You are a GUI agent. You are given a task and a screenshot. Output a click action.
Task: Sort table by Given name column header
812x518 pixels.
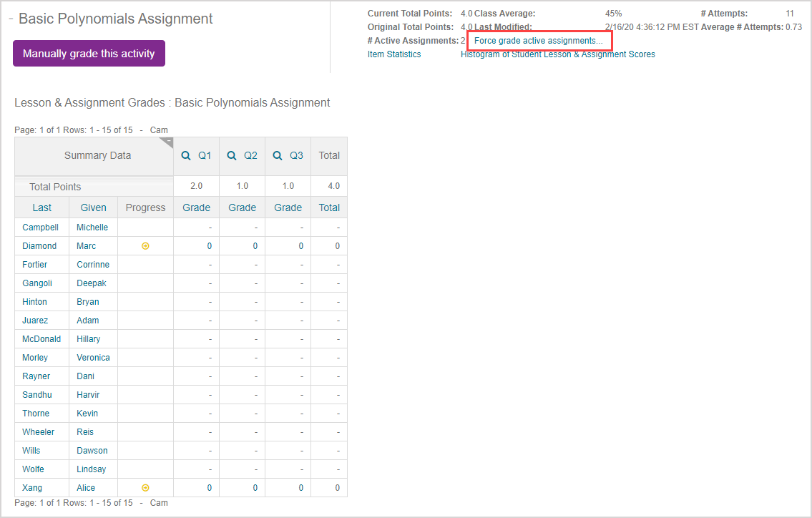93,207
